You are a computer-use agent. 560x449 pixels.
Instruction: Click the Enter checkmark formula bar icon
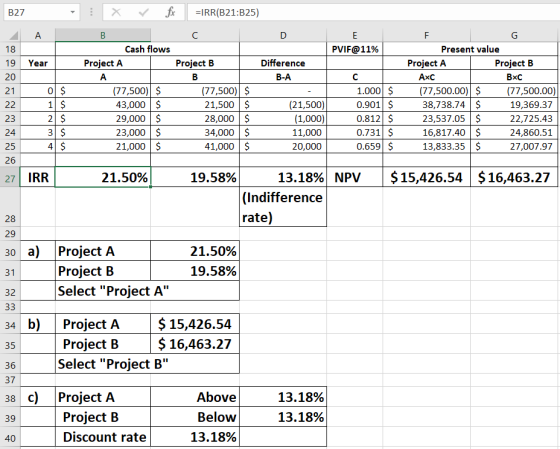click(x=144, y=13)
